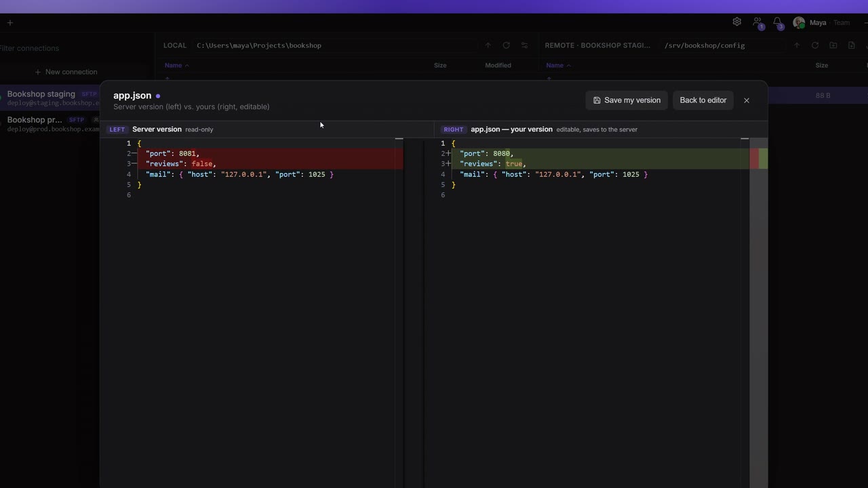This screenshot has width=868, height=488.
Task: Open LOCAL pane sync options icon
Action: 524,45
